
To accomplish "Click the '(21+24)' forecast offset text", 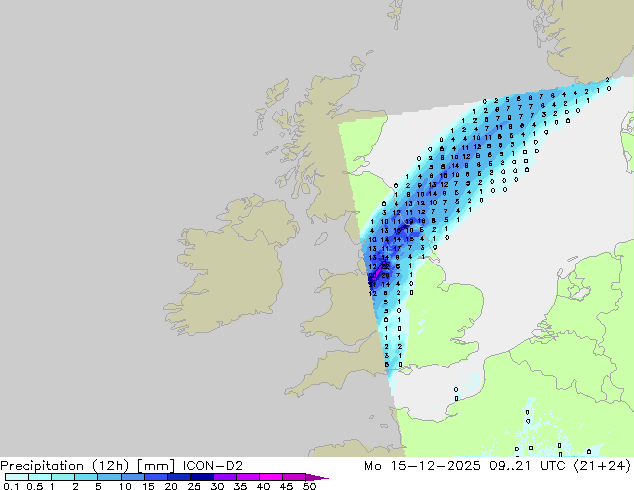I will pos(602,466).
